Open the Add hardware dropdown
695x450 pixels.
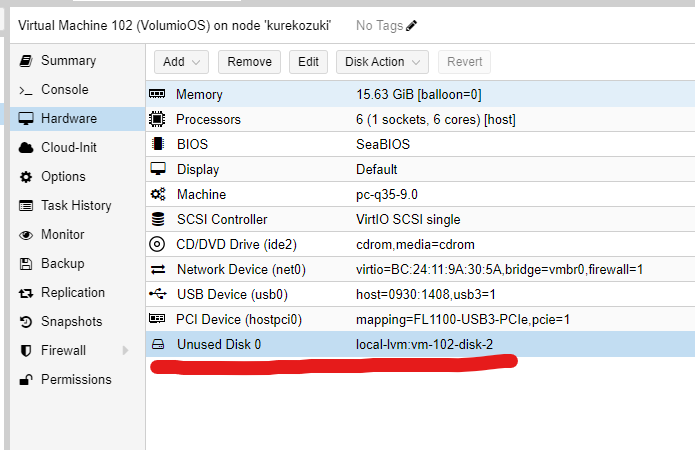(181, 62)
